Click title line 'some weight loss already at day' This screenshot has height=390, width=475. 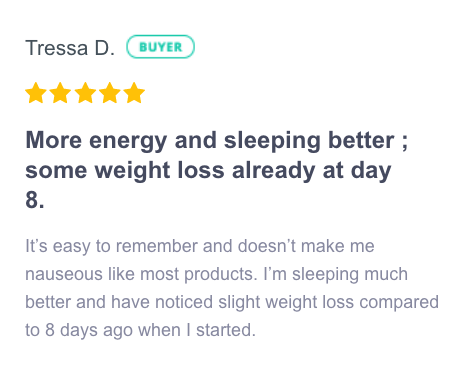pos(208,171)
